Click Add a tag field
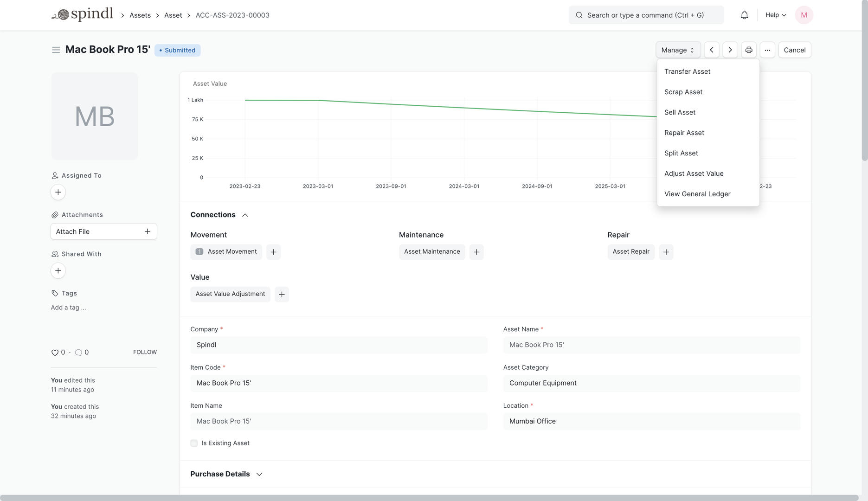Image resolution: width=868 pixels, height=501 pixels. (68, 308)
